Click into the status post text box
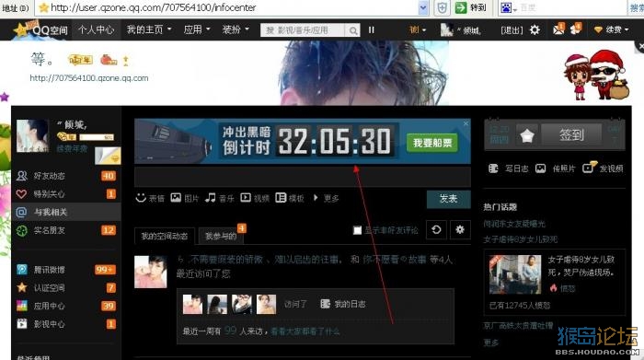Screen dimensions: 644x360 [x=303, y=178]
